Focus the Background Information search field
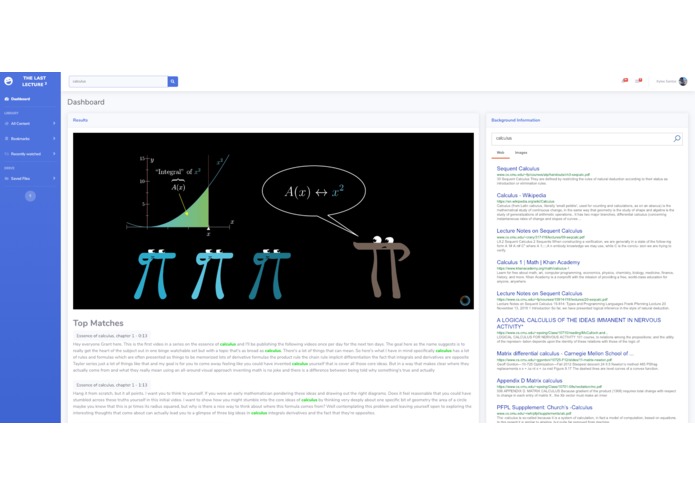This screenshot has width=695, height=494. point(582,138)
